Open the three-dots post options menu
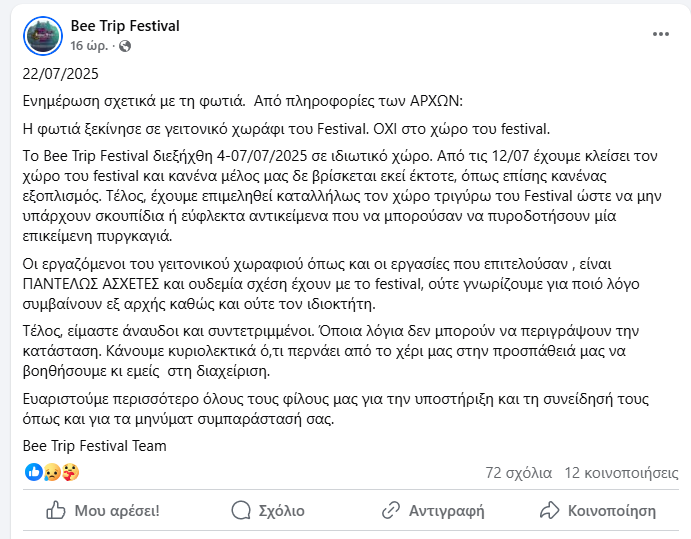Viewport: 691px width, 539px height. pos(661,34)
